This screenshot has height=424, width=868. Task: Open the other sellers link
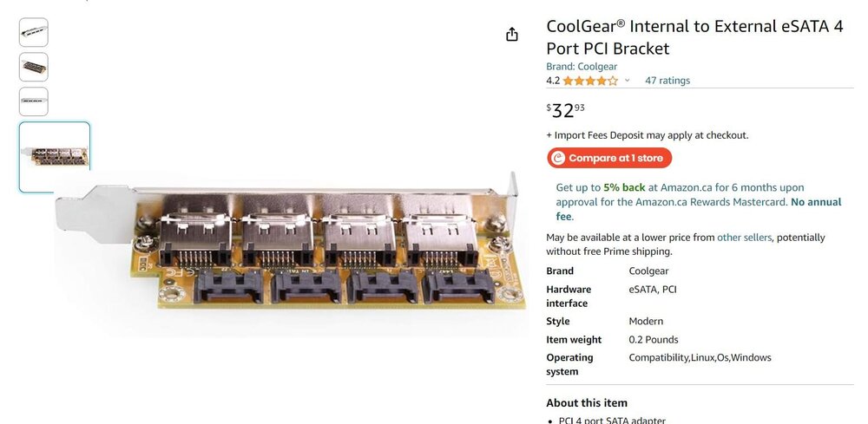744,238
